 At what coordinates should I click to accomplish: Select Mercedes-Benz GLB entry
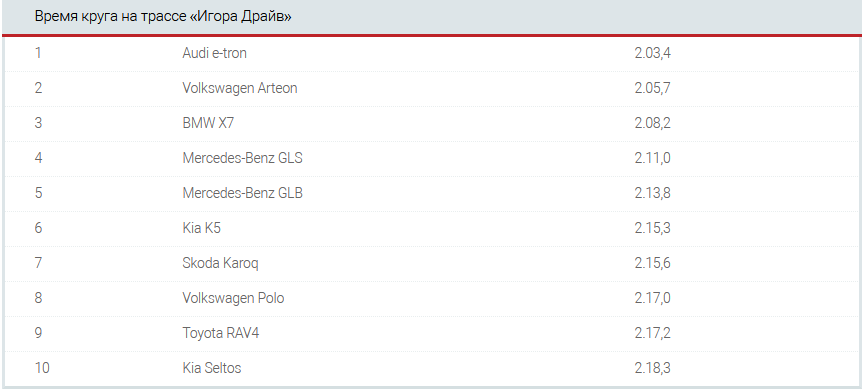click(242, 193)
